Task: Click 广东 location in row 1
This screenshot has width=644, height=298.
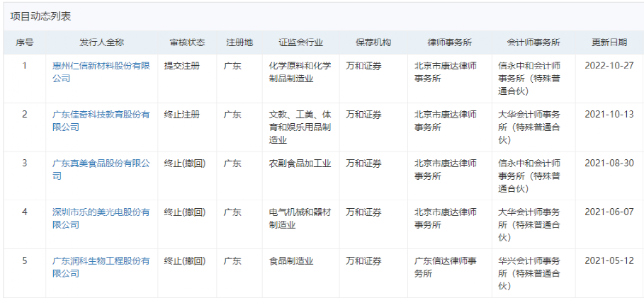Action: (x=232, y=66)
